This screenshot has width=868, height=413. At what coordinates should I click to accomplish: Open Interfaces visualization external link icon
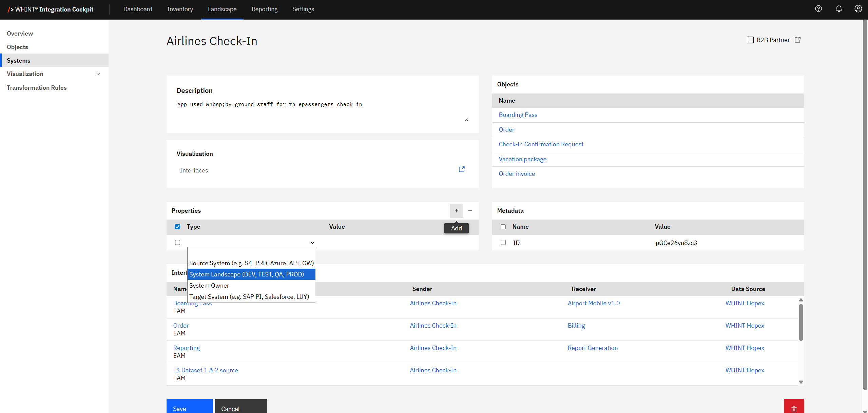(x=462, y=169)
